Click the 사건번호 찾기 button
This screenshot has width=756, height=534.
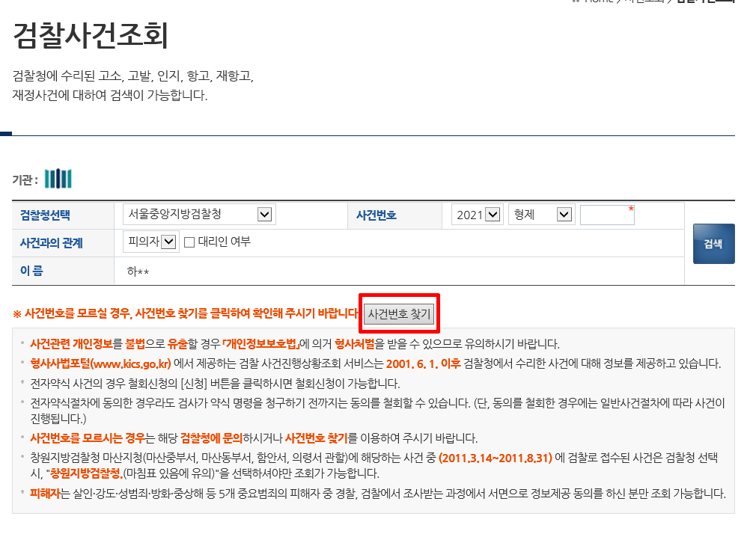click(399, 313)
